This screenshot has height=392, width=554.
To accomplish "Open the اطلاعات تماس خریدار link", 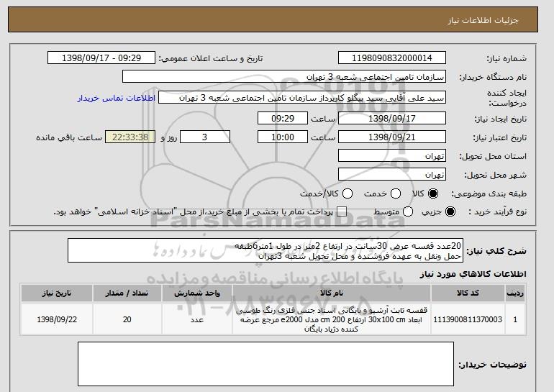I will [x=117, y=98].
